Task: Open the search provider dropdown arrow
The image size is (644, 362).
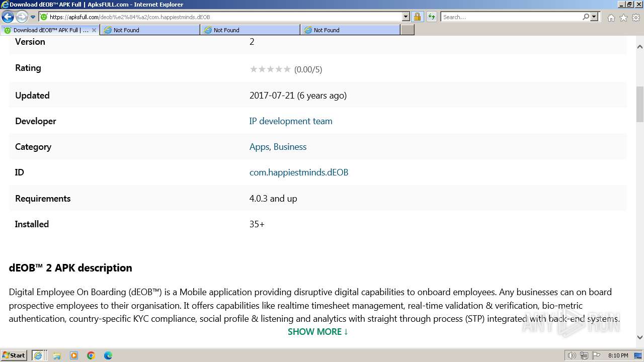Action: pos(594,17)
